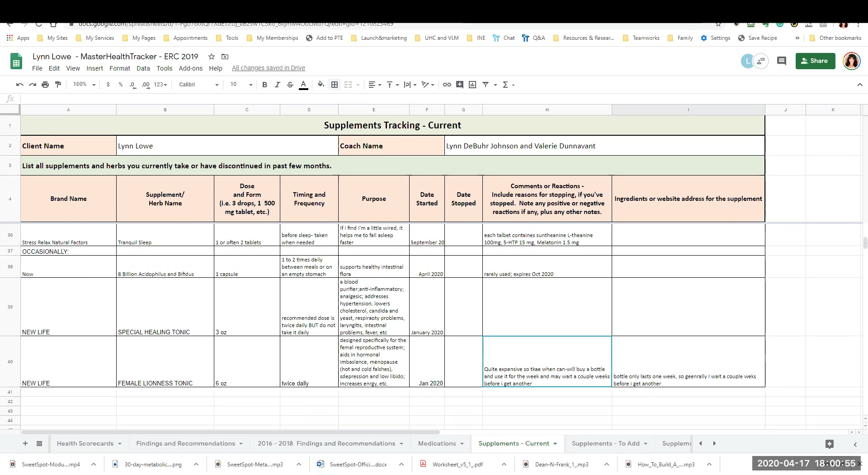
Task: Open the text wrapping dropdown
Action: click(410, 85)
